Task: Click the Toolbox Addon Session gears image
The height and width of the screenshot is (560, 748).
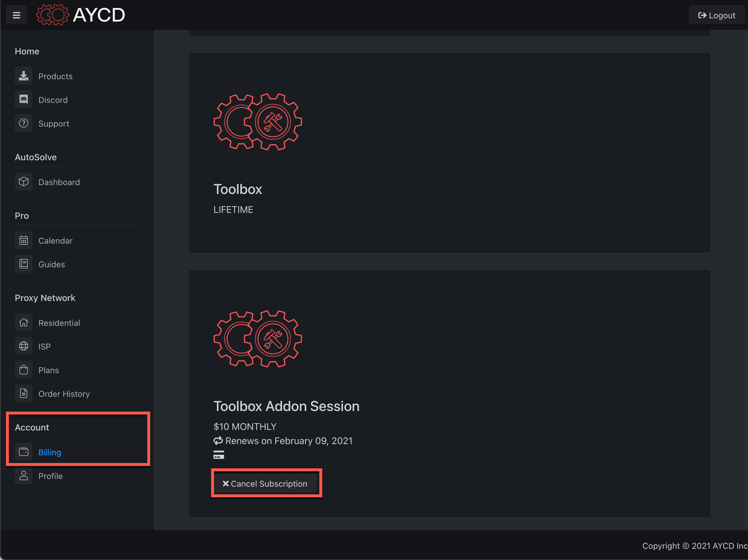Action: [258, 339]
